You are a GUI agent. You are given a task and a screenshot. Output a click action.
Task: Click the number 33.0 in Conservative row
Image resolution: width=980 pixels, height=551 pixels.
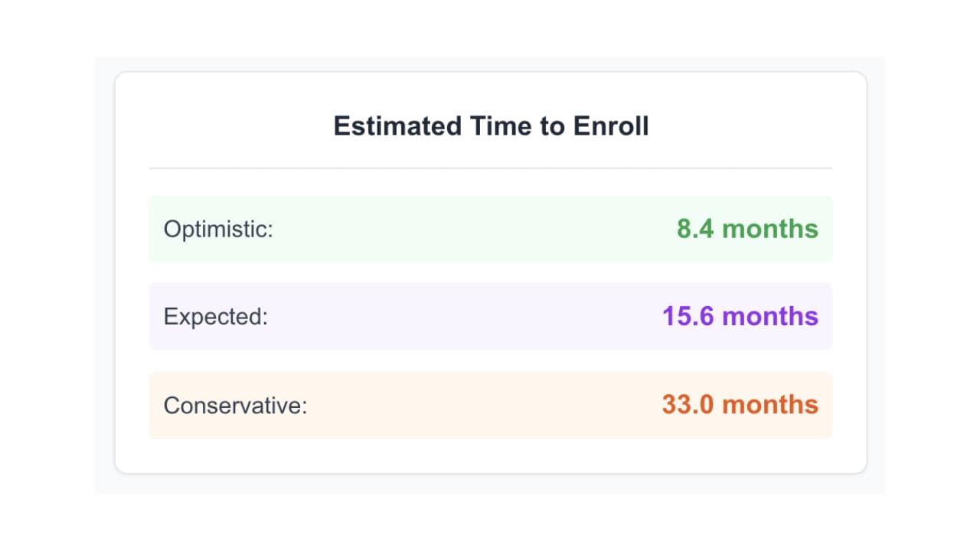tap(688, 405)
